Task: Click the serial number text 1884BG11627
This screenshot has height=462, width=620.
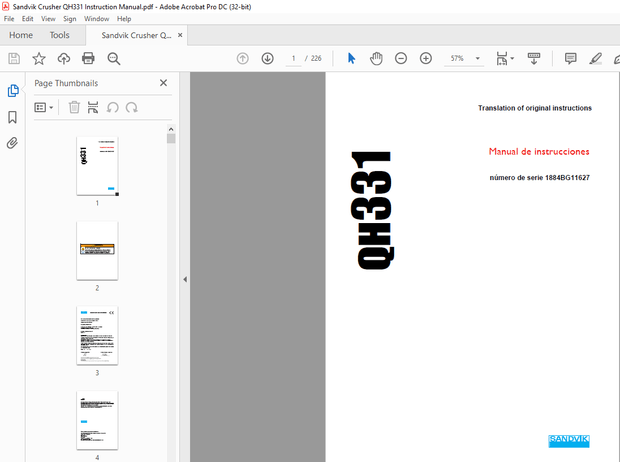Action: pos(567,178)
